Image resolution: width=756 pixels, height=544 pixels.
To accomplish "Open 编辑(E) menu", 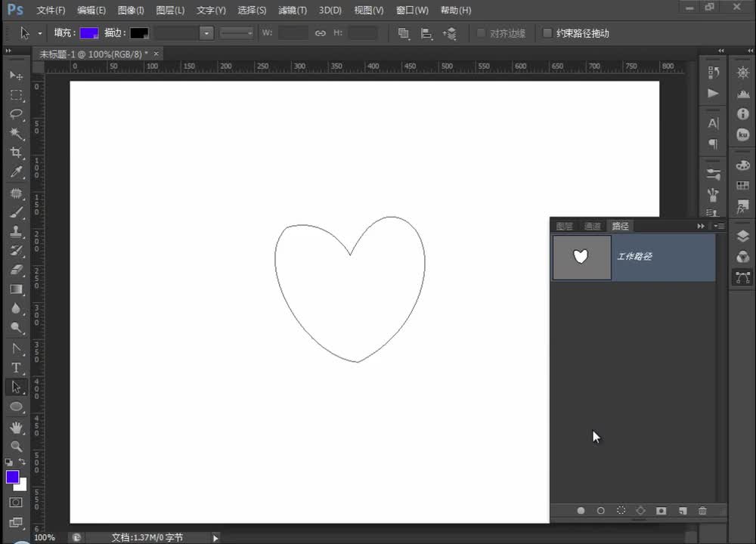I will tap(91, 10).
